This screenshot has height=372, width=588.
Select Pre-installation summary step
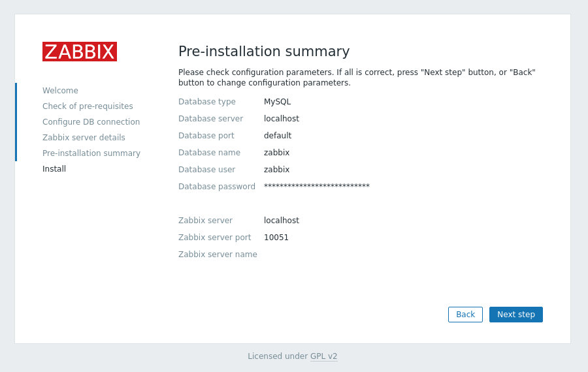pyautogui.click(x=91, y=153)
